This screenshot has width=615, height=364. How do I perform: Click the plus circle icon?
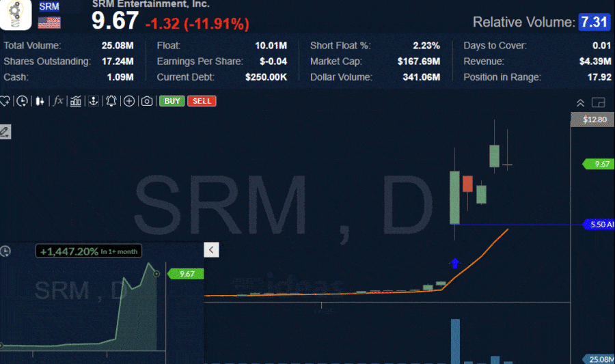coord(129,102)
